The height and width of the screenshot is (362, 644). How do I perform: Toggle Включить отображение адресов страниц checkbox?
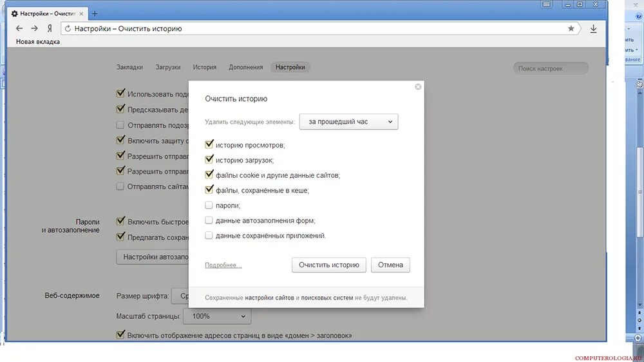120,334
